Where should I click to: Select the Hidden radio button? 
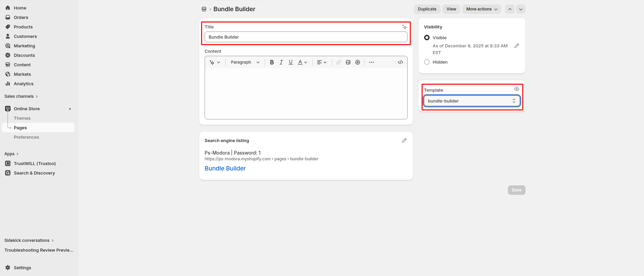[427, 62]
